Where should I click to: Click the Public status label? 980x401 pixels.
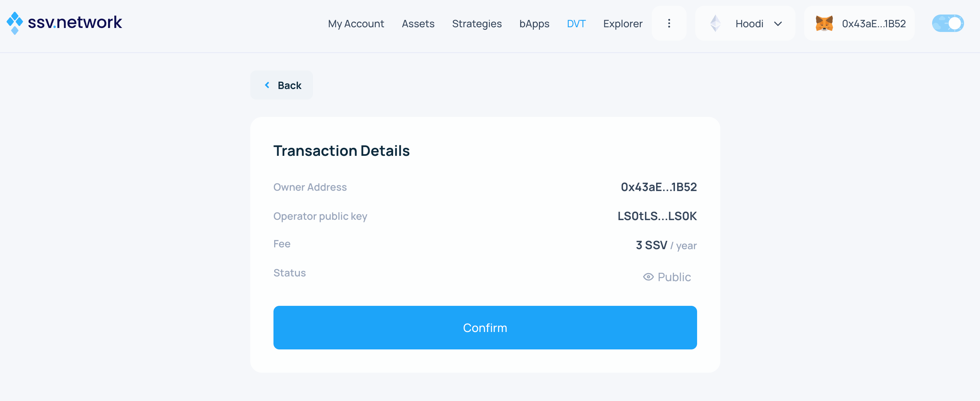point(674,277)
